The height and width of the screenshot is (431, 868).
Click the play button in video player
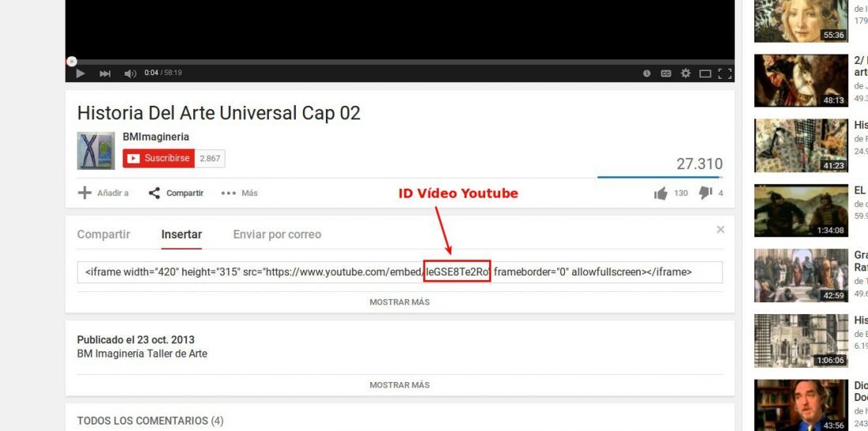[80, 73]
